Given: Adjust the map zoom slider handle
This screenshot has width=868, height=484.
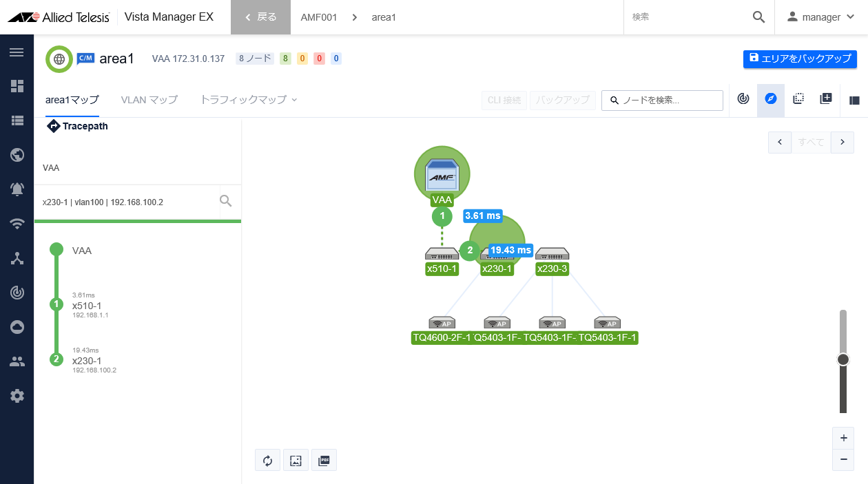Looking at the screenshot, I should [843, 359].
